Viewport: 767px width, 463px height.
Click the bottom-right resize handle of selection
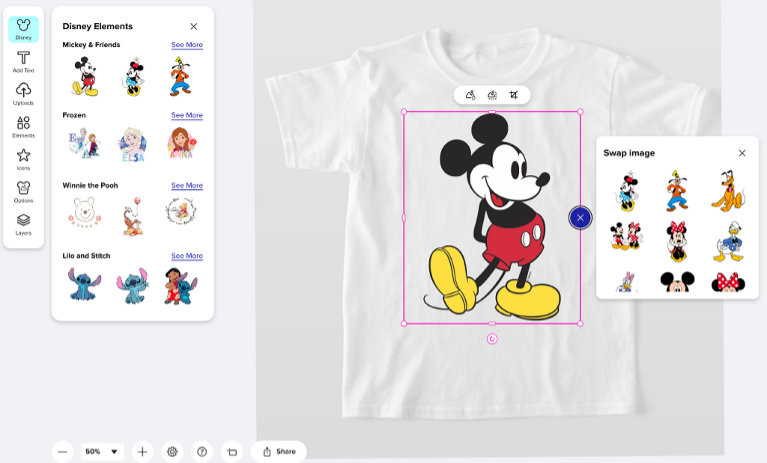pos(581,324)
